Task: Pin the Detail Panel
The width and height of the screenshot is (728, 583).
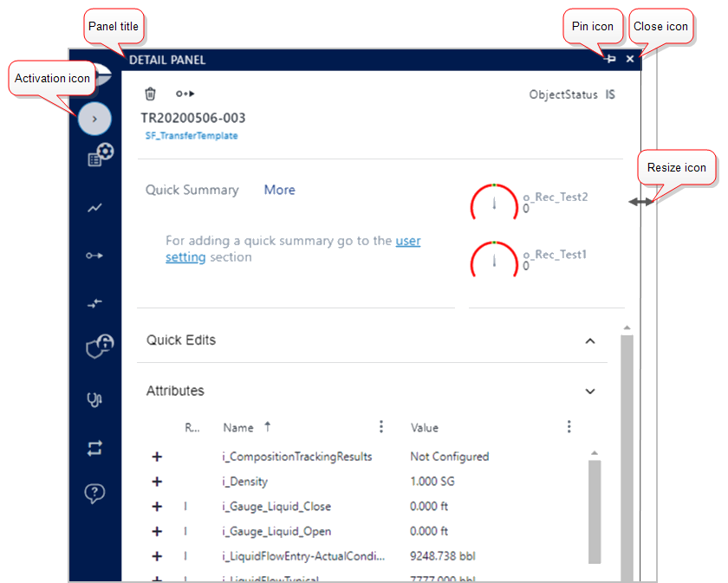Action: 610,60
